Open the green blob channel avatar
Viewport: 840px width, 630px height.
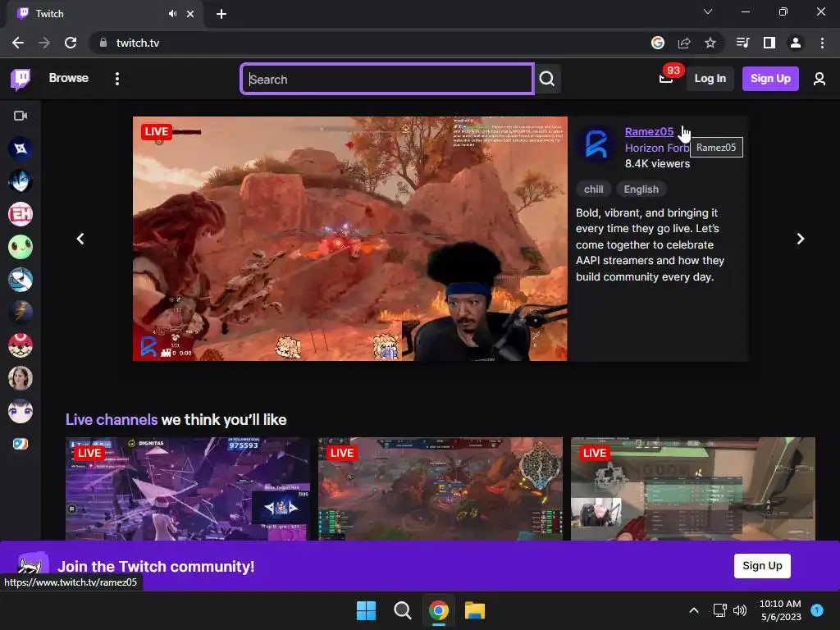point(21,247)
